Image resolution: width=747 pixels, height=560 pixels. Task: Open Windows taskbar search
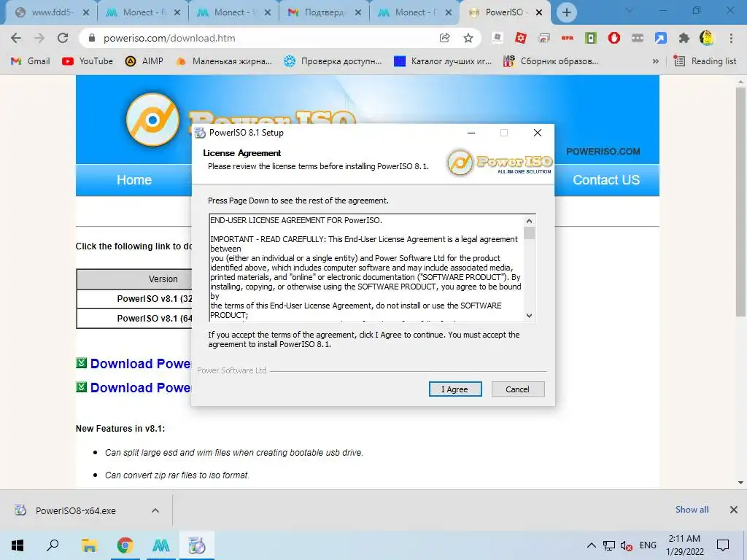point(53,545)
